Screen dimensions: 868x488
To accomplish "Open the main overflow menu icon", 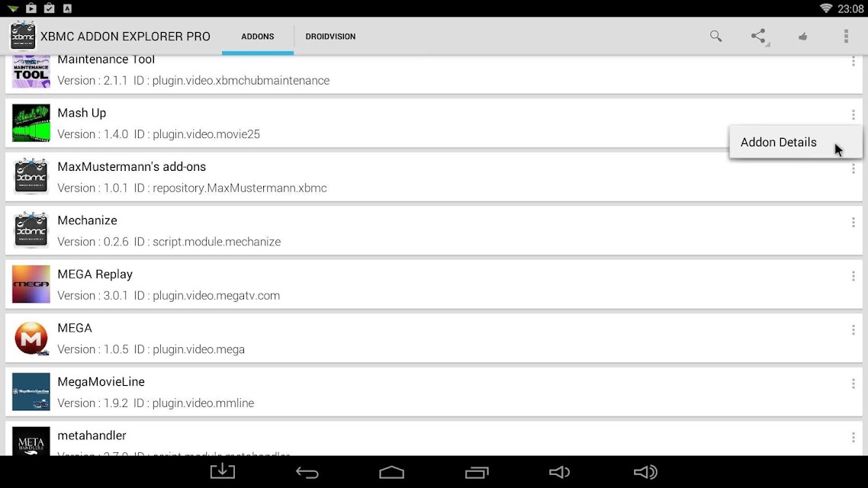I will [846, 37].
